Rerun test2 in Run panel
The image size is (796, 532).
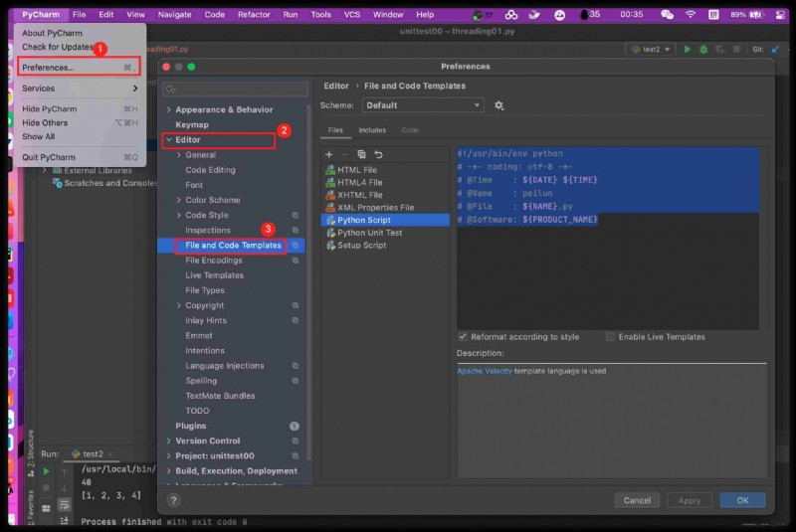tap(46, 471)
